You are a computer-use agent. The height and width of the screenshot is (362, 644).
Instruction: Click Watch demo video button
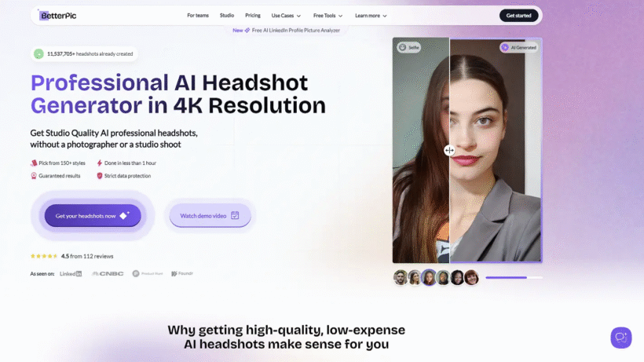tap(210, 215)
